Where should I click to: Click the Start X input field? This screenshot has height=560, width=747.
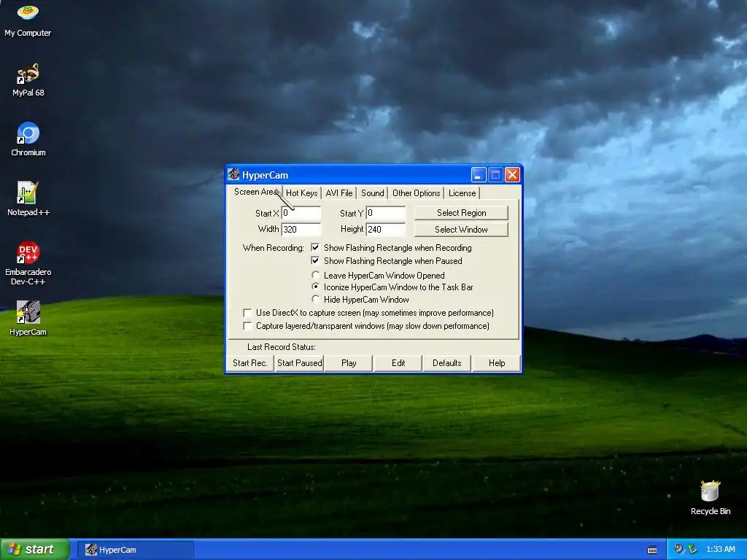tap(301, 213)
